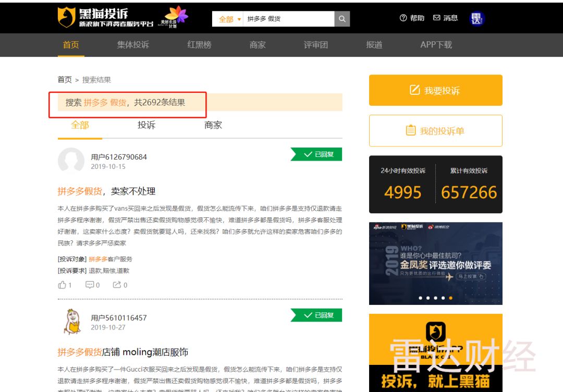Open the 消息 messages envelope
Screen dimensions: 563x392
pos(445,18)
